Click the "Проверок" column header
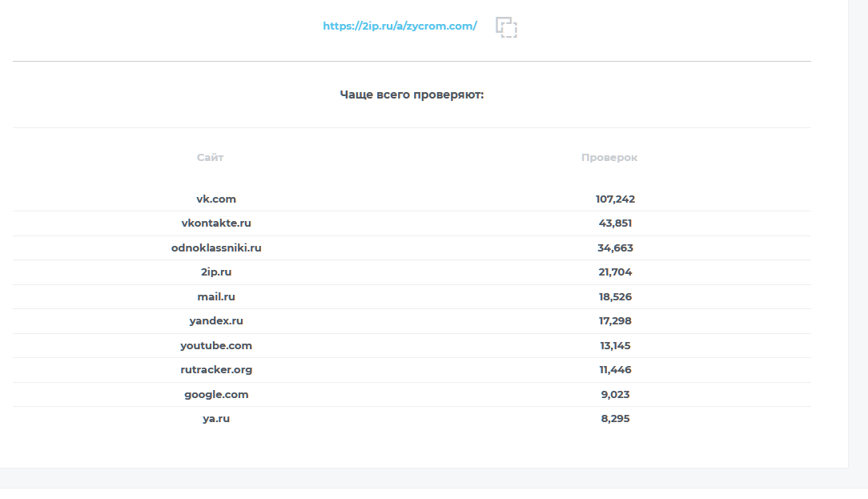 (x=609, y=158)
